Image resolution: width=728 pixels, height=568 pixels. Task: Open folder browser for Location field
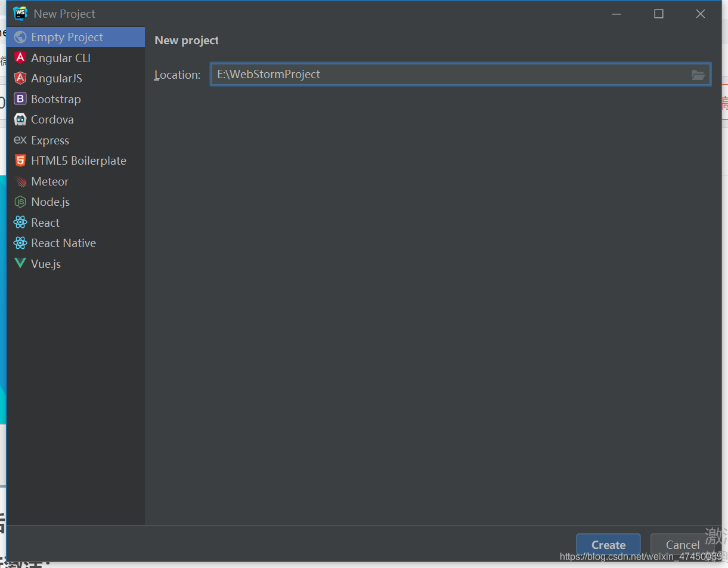coord(698,75)
